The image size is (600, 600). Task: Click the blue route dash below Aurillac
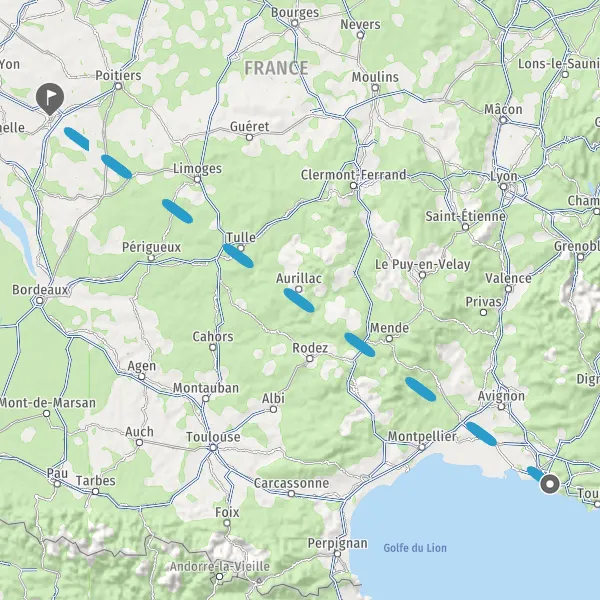point(299,300)
